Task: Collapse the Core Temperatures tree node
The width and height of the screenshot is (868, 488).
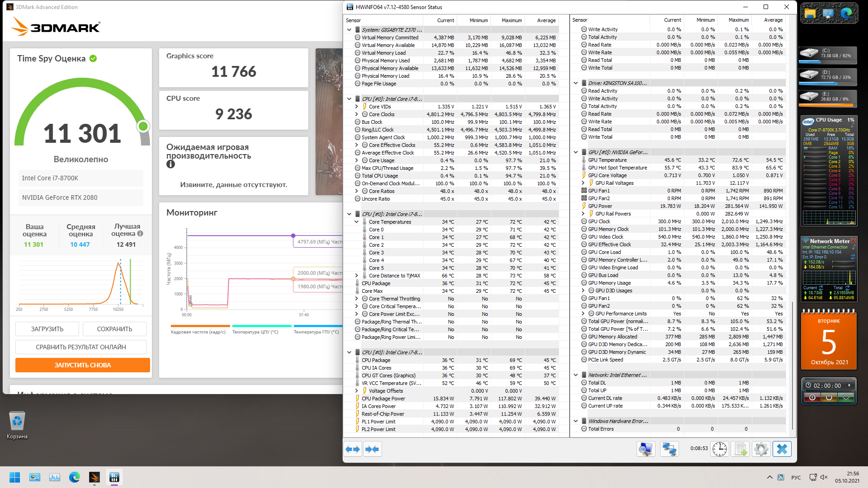Action: 356,222
